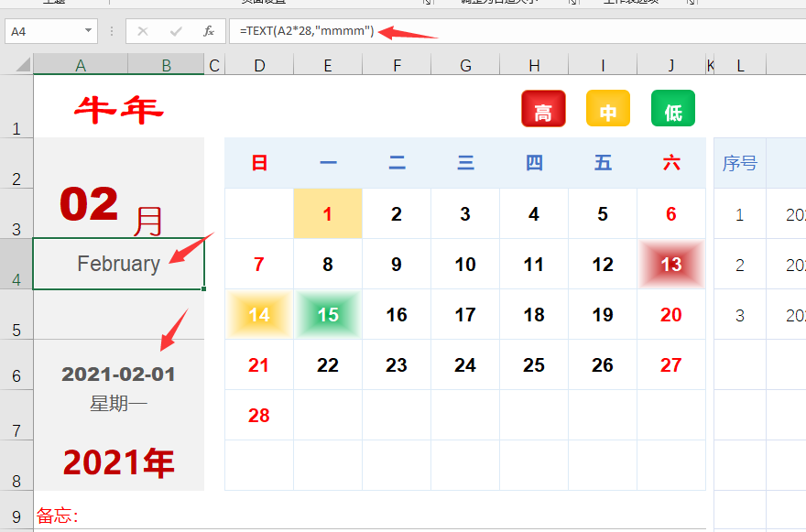This screenshot has width=806, height=532.
Task: Click the 02 month number cell
Action: pyautogui.click(x=89, y=204)
